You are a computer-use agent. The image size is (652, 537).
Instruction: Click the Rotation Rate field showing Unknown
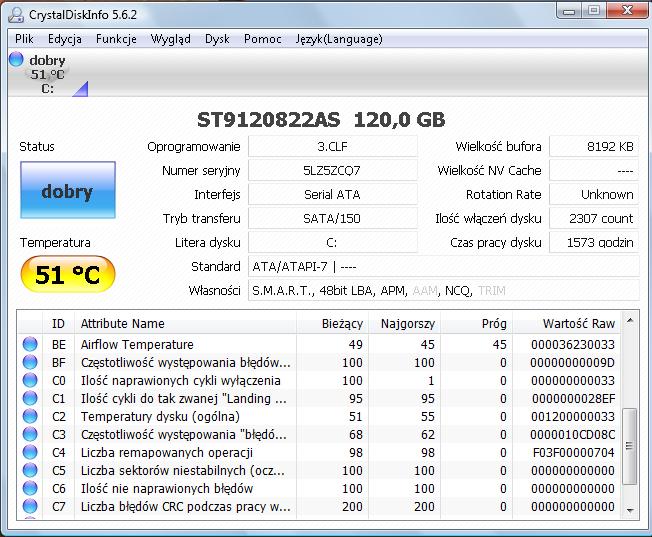click(x=594, y=194)
